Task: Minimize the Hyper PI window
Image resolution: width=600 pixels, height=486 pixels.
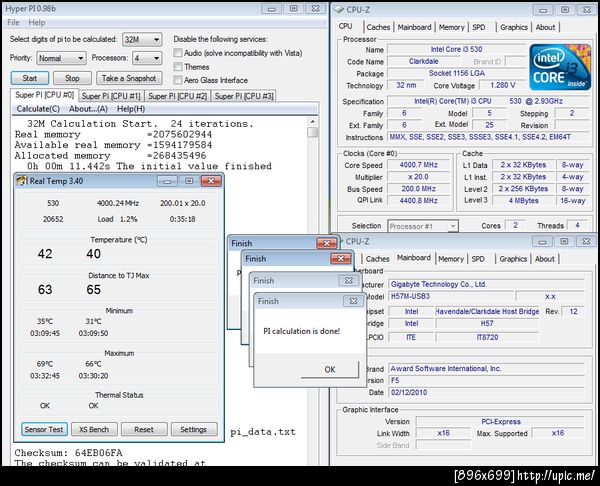Action: 272,9
